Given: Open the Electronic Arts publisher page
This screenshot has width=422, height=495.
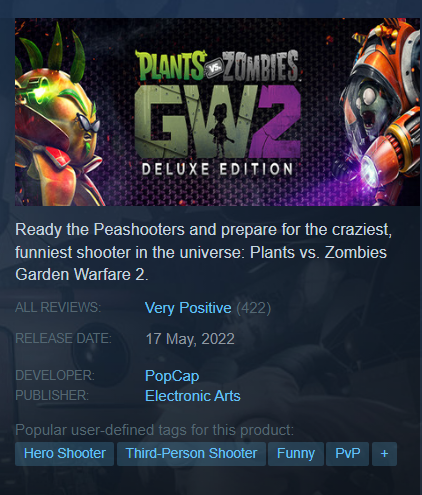Looking at the screenshot, I should (x=193, y=396).
